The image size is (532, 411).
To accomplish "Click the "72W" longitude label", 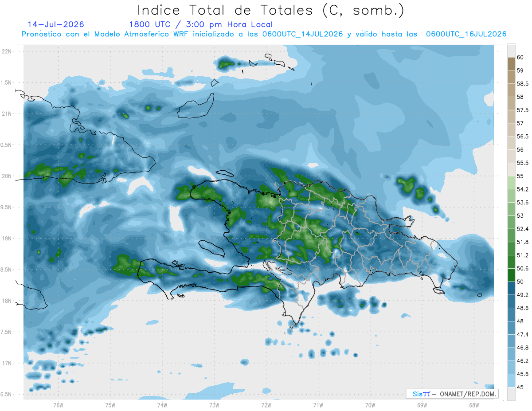I will click(x=266, y=405).
